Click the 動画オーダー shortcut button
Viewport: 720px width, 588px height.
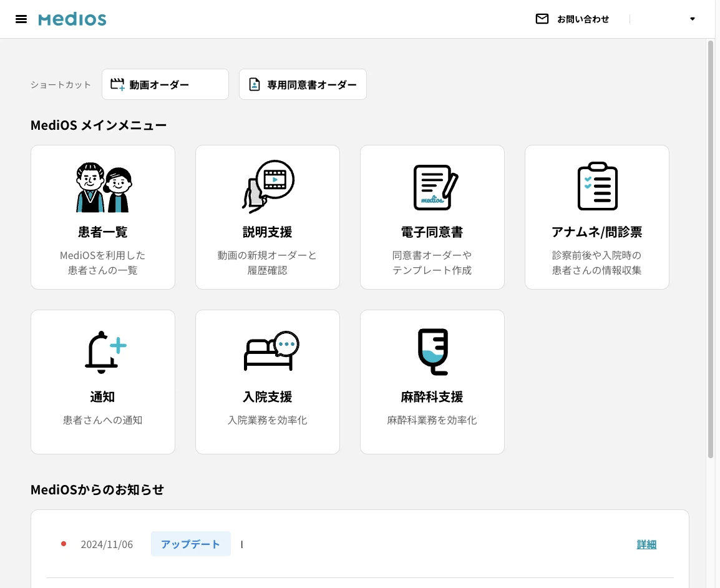(165, 84)
